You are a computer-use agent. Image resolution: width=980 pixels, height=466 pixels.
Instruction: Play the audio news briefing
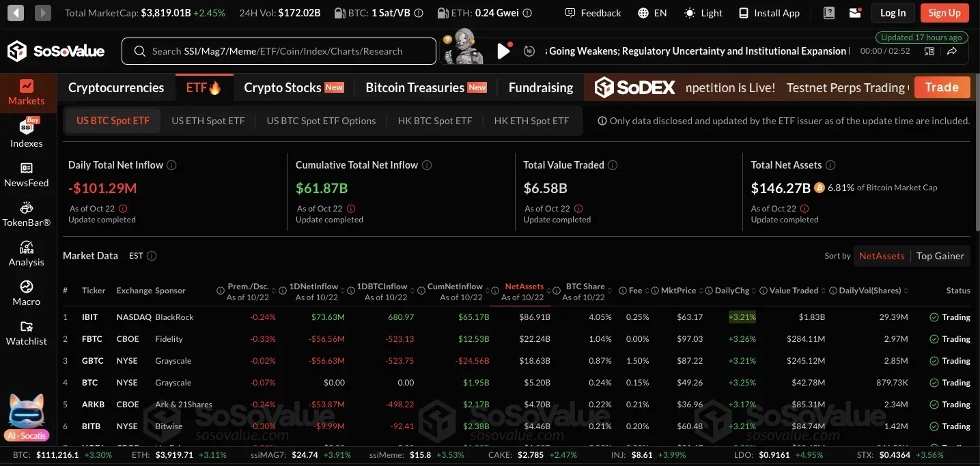point(503,51)
